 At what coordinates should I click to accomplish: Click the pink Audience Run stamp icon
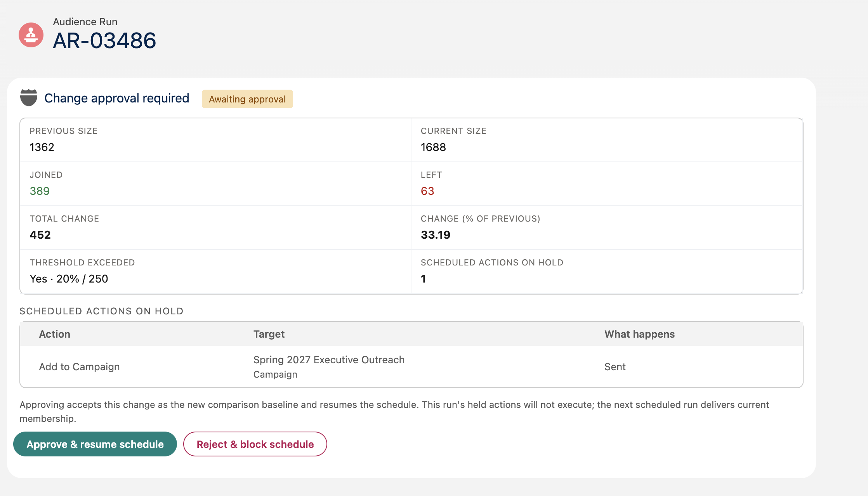[31, 35]
